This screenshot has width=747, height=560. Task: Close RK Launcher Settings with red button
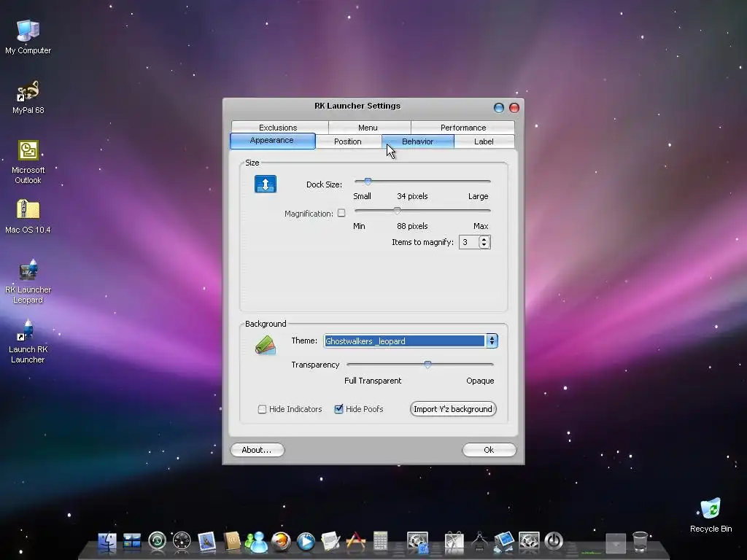514,108
